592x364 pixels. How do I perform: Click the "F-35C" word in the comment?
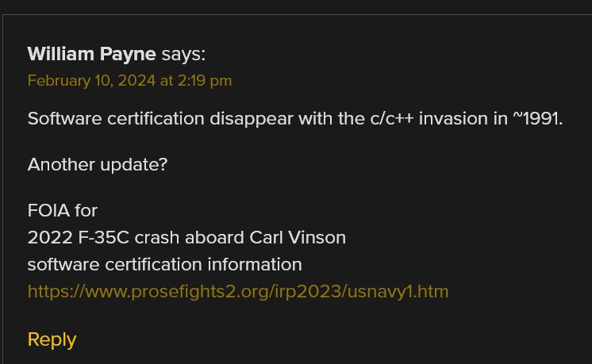click(x=104, y=238)
